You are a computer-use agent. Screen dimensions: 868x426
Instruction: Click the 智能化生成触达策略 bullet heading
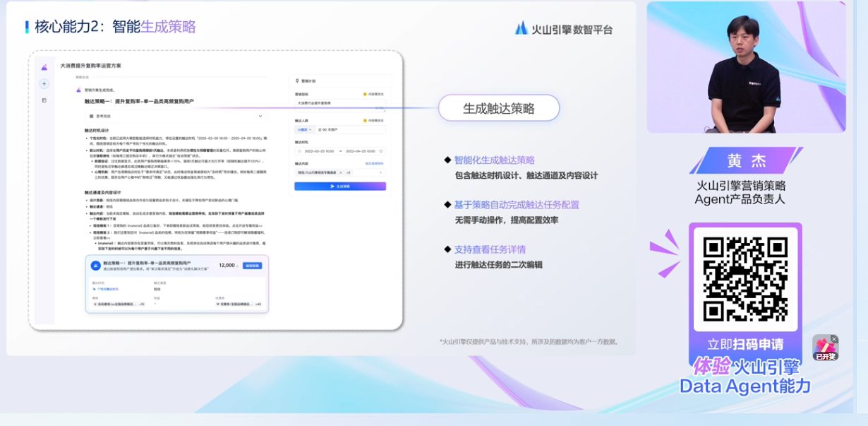coord(494,160)
